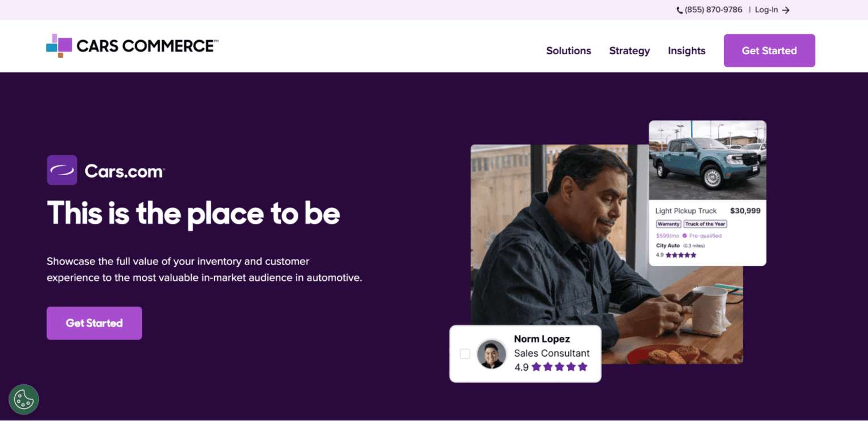Click the Cars.com purple logo icon
Image resolution: width=868 pixels, height=421 pixels.
pos(62,170)
